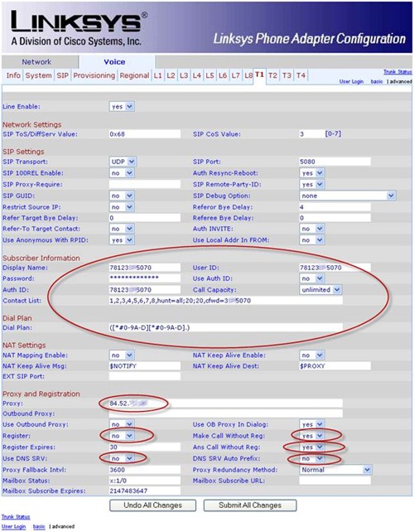Open Make Call Without Reg dropdown
The width and height of the screenshot is (414, 532).
coord(312,436)
